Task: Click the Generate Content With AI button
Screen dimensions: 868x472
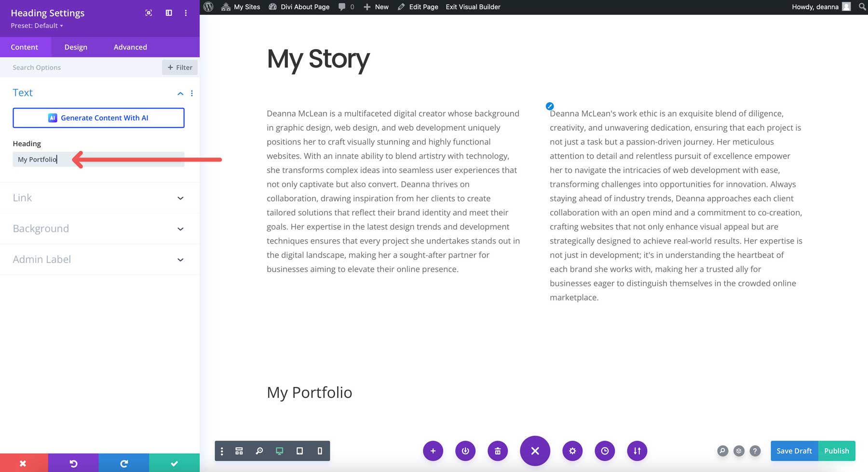Action: pyautogui.click(x=98, y=117)
